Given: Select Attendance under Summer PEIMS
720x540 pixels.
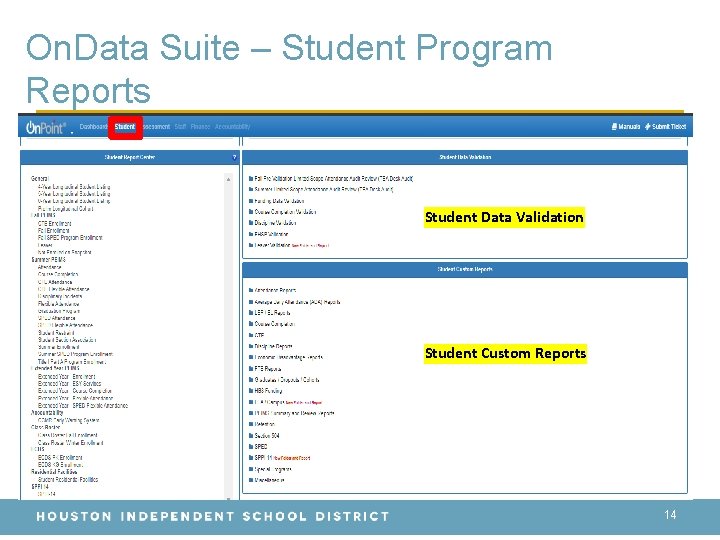Looking at the screenshot, I should pyautogui.click(x=50, y=267).
